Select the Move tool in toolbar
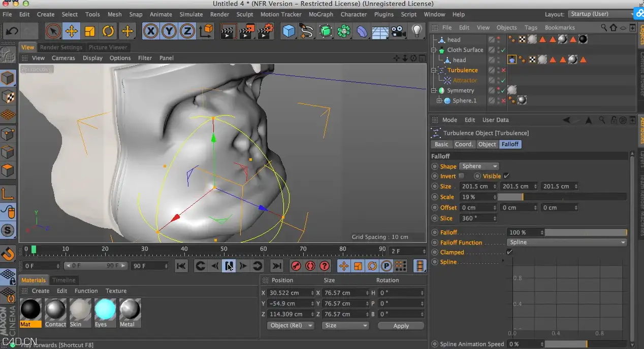 [x=71, y=31]
